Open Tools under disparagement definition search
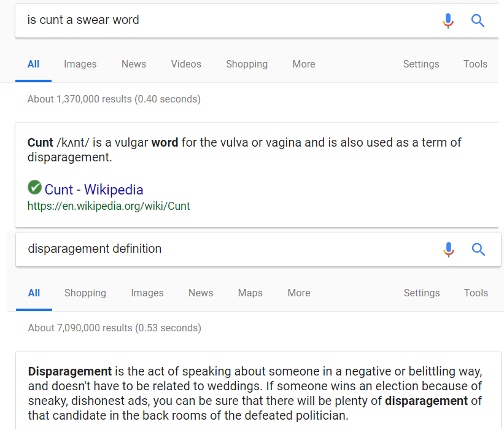The image size is (504, 435). pos(476,293)
